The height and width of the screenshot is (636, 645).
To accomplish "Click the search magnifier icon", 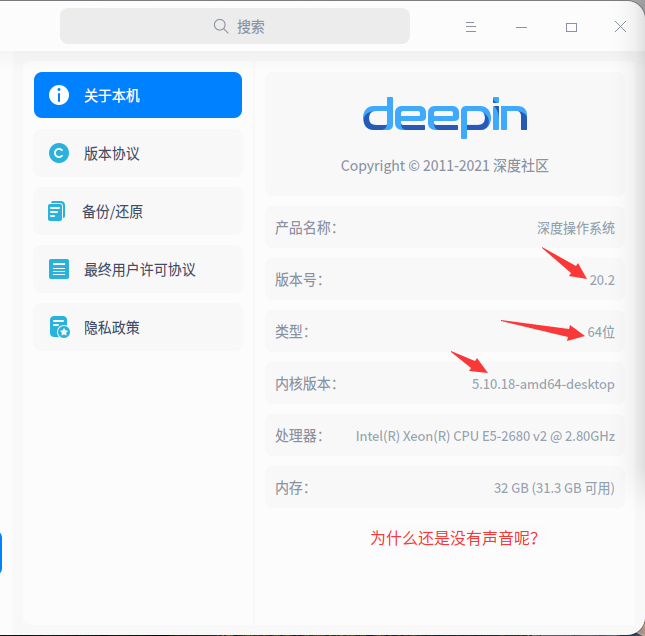I will tap(221, 26).
